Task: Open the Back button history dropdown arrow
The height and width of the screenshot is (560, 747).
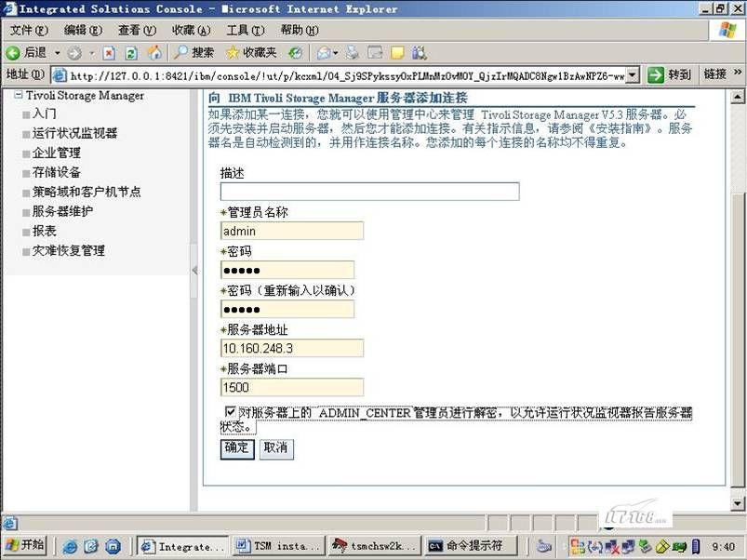Action: (x=58, y=53)
